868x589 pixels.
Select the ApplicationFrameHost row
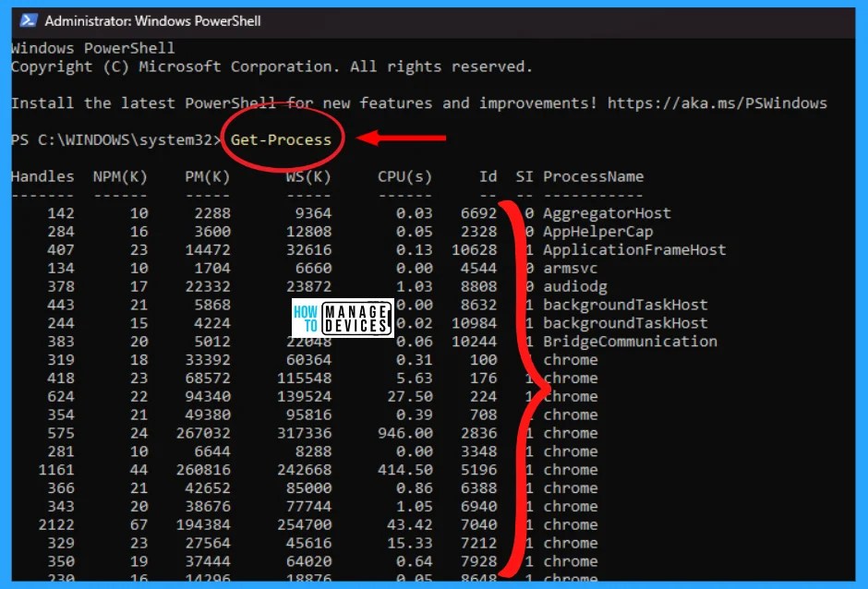(634, 249)
